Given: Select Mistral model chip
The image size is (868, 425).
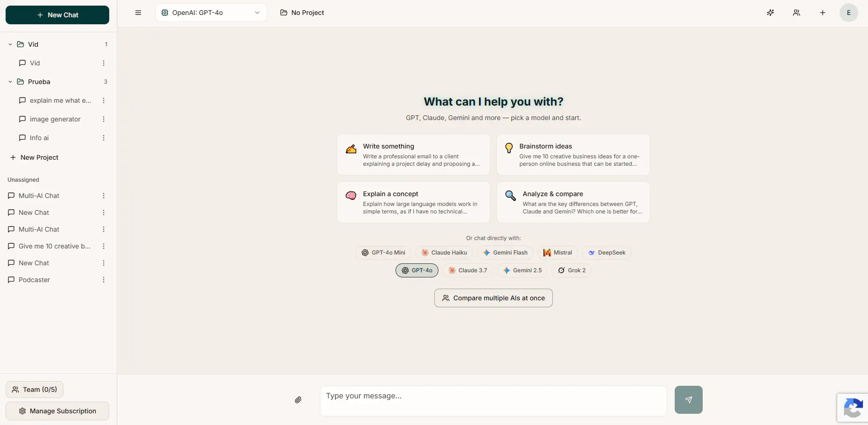Looking at the screenshot, I should click(x=557, y=253).
